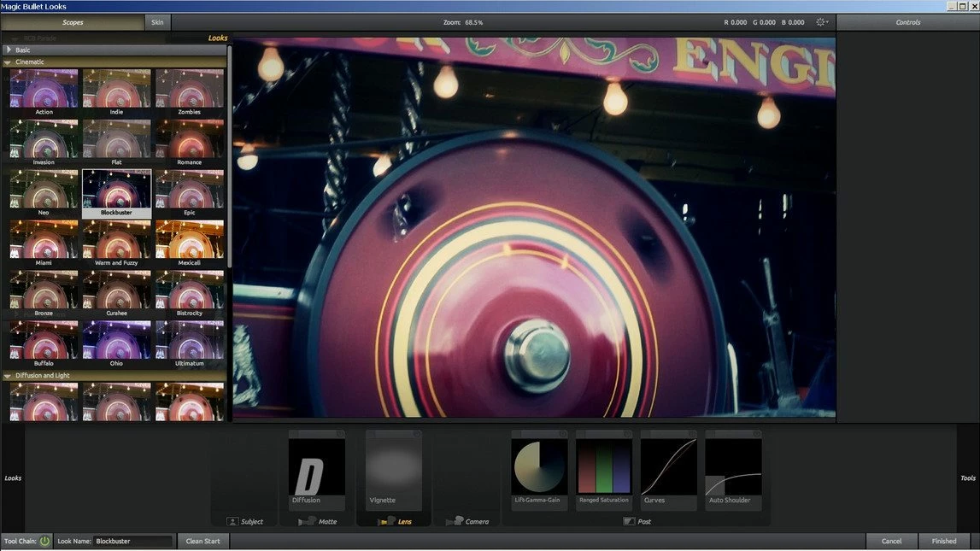
Task: Open the Tools drawer on the right
Action: 967,478
